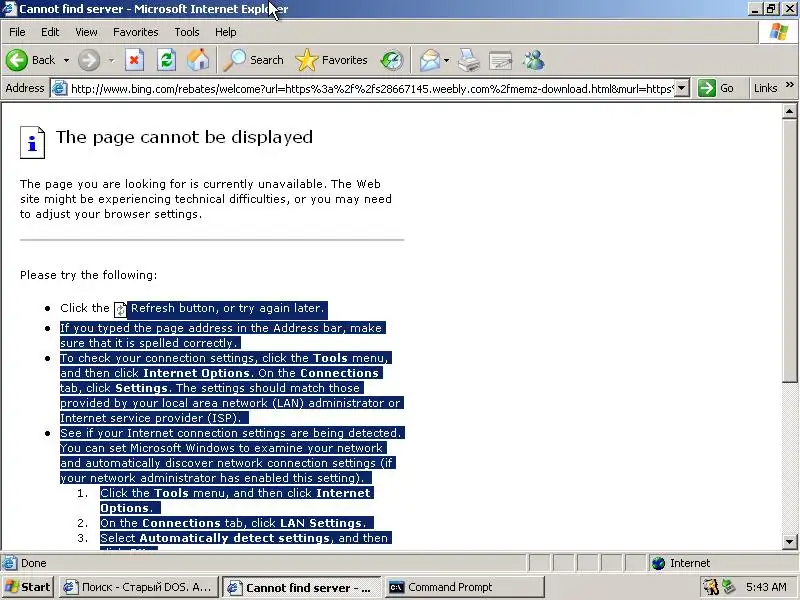800x600 pixels.
Task: Expand the address bar dropdown list
Action: point(682,88)
